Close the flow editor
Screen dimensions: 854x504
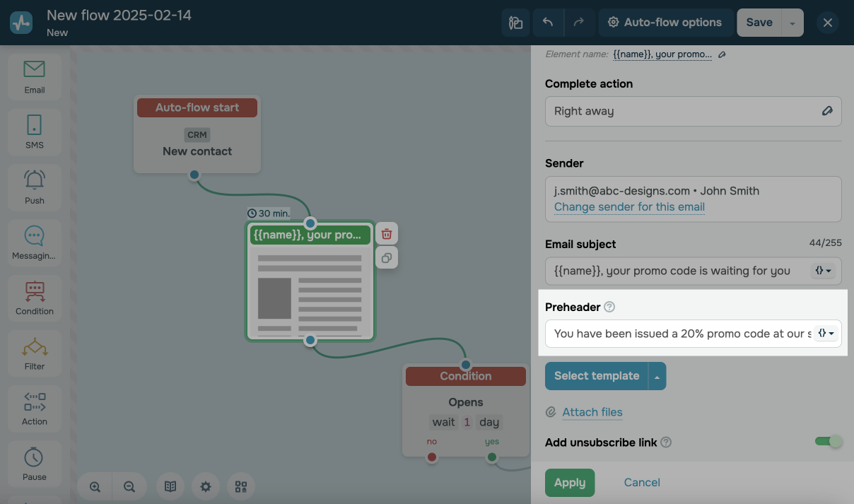coord(828,23)
